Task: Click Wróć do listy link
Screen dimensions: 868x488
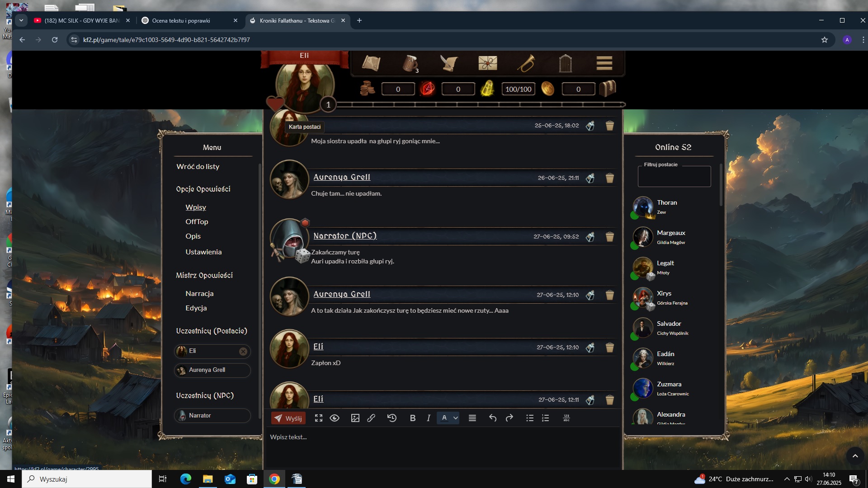Action: click(x=198, y=167)
